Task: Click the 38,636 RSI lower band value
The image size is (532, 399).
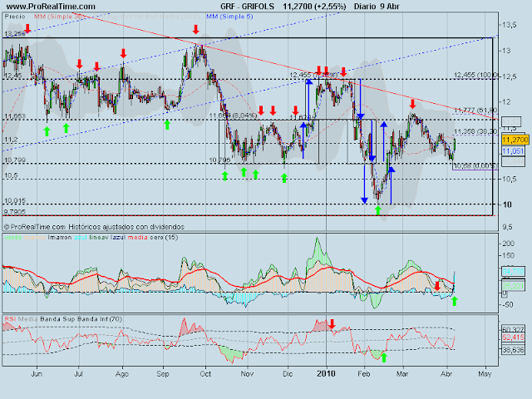Action: point(513,350)
